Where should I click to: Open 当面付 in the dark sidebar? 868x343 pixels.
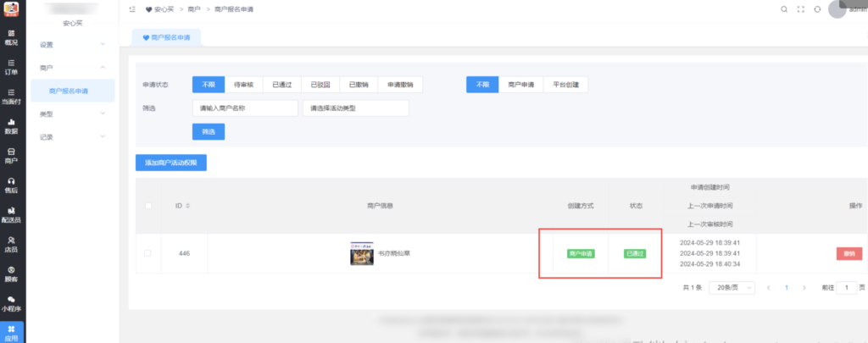[x=11, y=97]
